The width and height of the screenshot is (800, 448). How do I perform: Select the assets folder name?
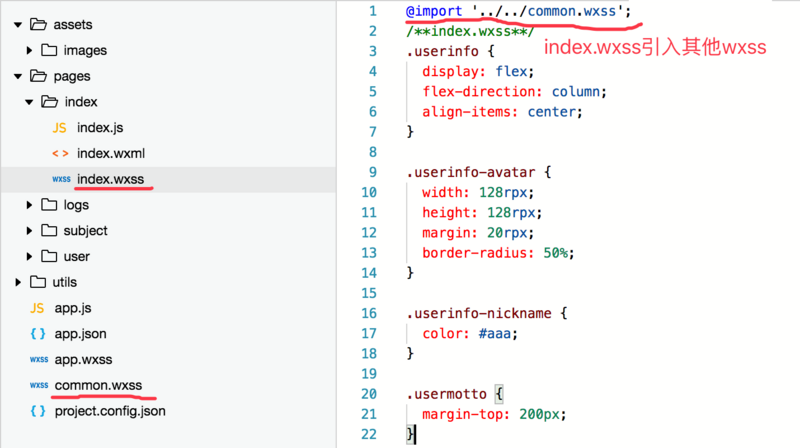[73, 24]
